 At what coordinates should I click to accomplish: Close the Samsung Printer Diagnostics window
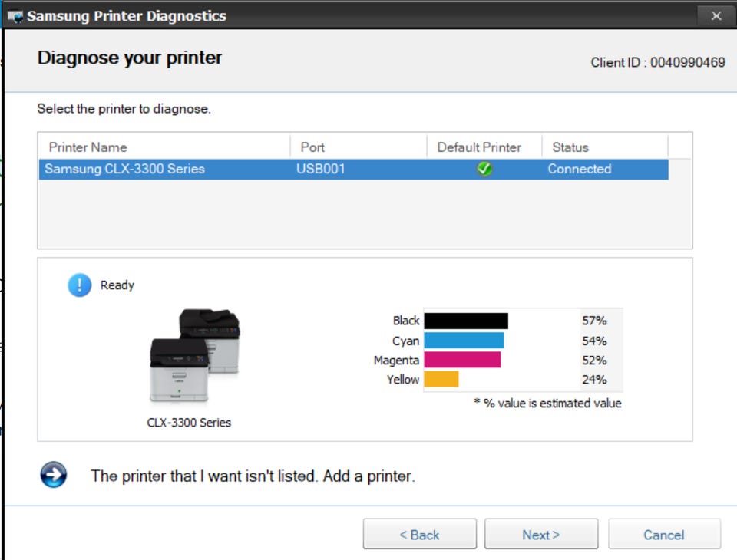(x=716, y=16)
